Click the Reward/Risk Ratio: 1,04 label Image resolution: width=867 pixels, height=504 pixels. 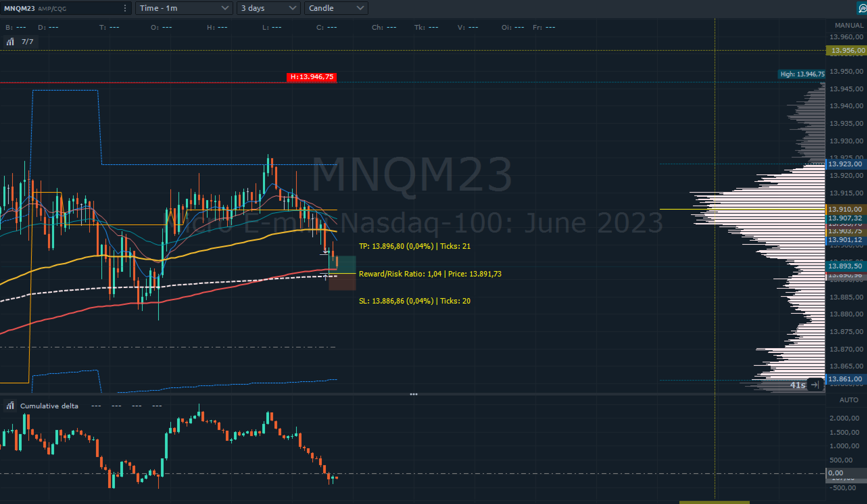[x=430, y=274]
